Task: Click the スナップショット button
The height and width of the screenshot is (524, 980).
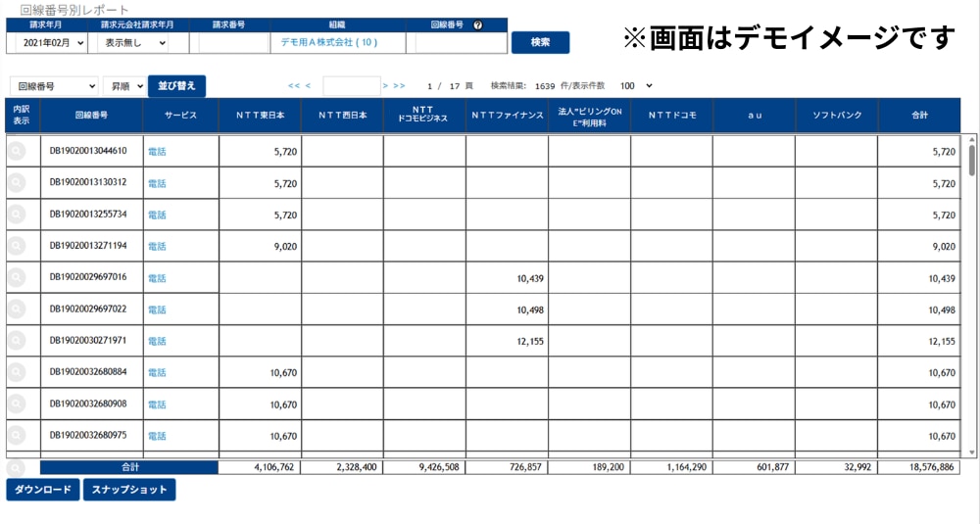Action: point(129,490)
